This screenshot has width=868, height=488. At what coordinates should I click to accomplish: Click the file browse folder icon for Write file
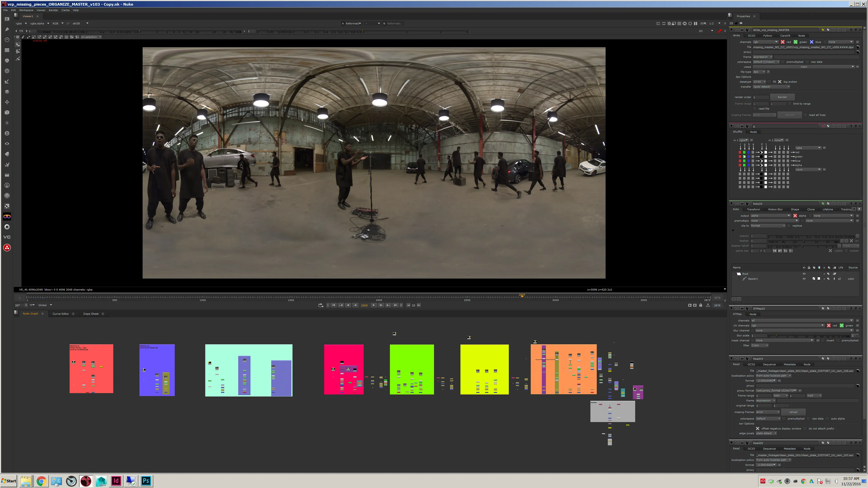pos(858,47)
